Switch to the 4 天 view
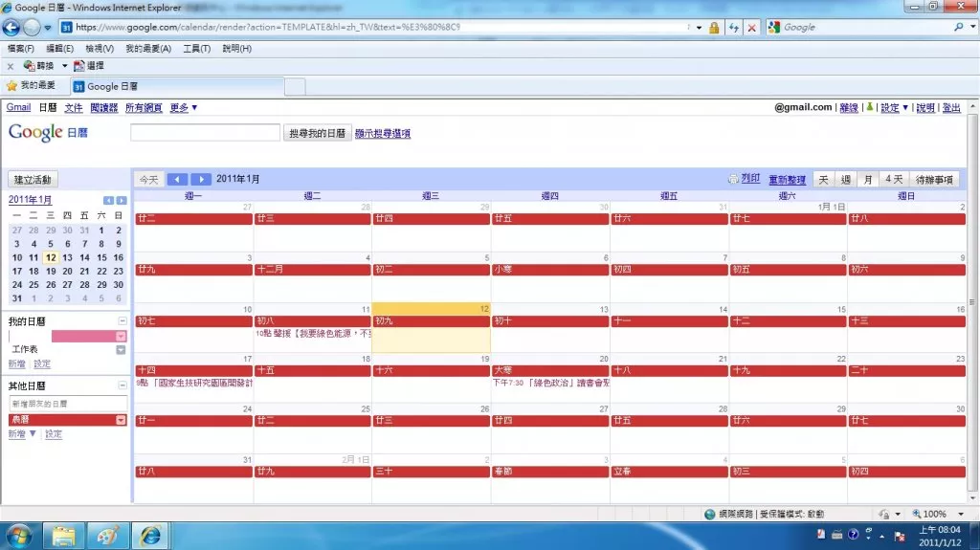This screenshot has height=550, width=980. (x=894, y=180)
